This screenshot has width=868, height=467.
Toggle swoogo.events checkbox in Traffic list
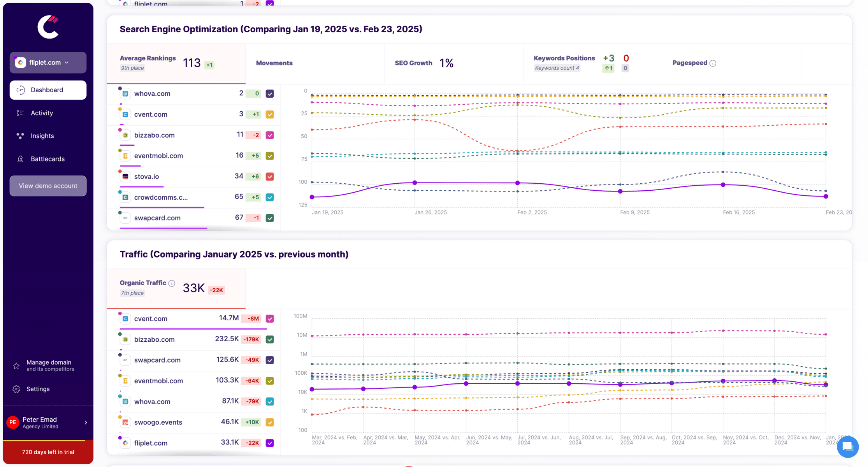(270, 422)
